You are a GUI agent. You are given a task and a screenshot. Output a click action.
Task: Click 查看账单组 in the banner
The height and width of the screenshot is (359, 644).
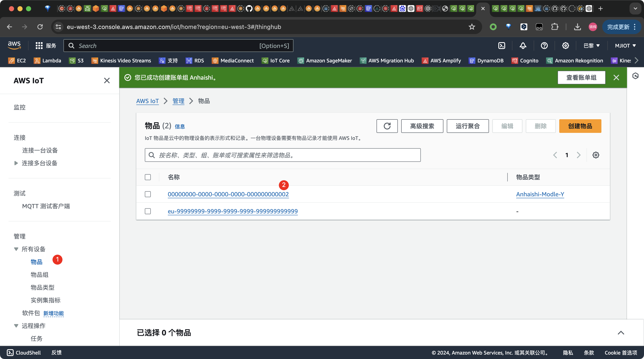click(x=581, y=78)
